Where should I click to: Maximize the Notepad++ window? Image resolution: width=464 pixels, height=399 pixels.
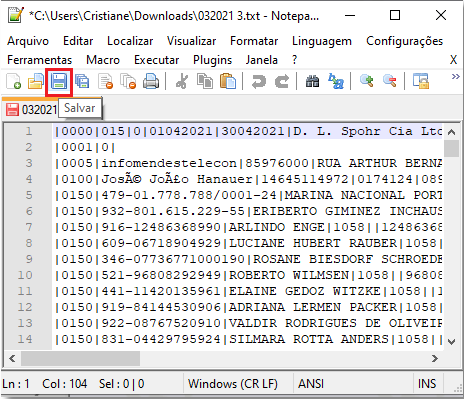395,15
